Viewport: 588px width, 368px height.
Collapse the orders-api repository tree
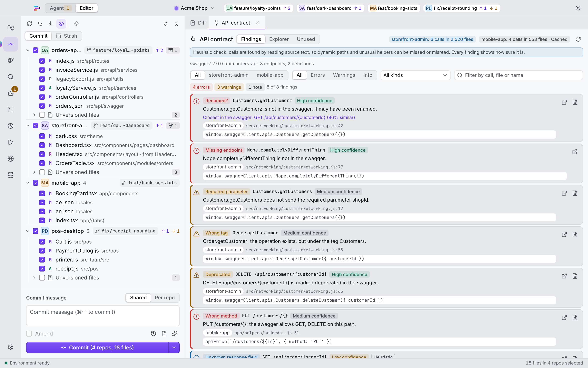pos(28,50)
